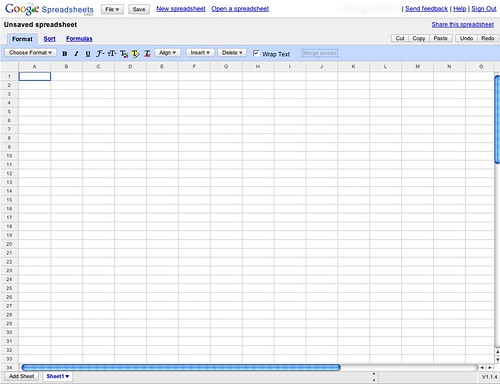
Task: Click the Send feedback link
Action: (426, 9)
